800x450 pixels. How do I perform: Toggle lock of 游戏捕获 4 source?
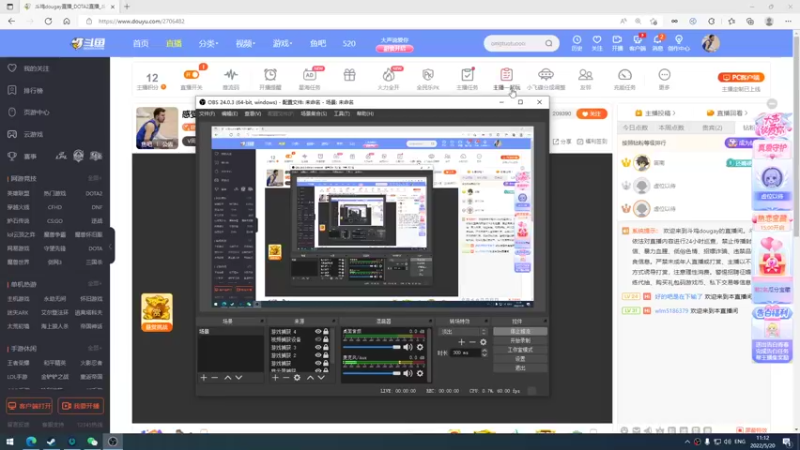click(326, 332)
